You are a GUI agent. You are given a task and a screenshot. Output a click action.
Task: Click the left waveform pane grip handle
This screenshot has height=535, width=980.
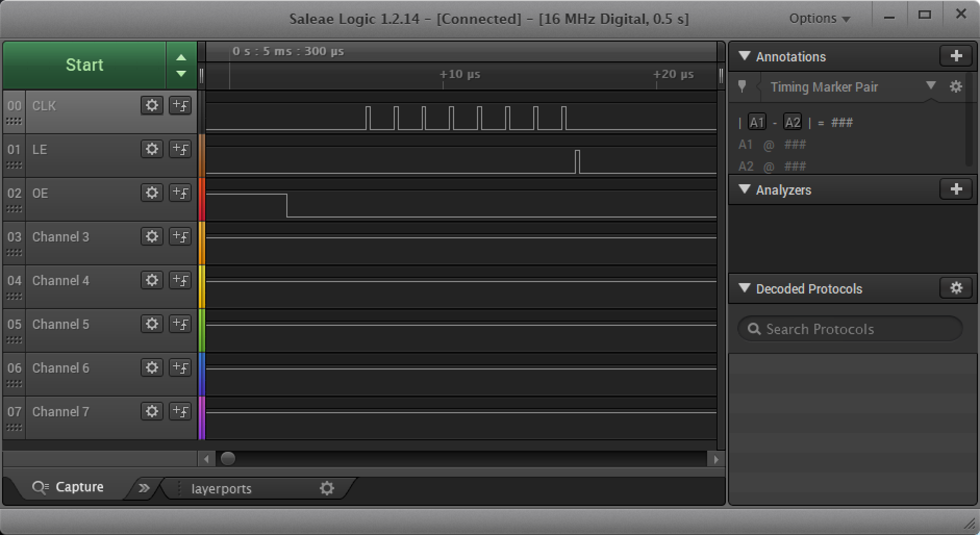[x=202, y=77]
